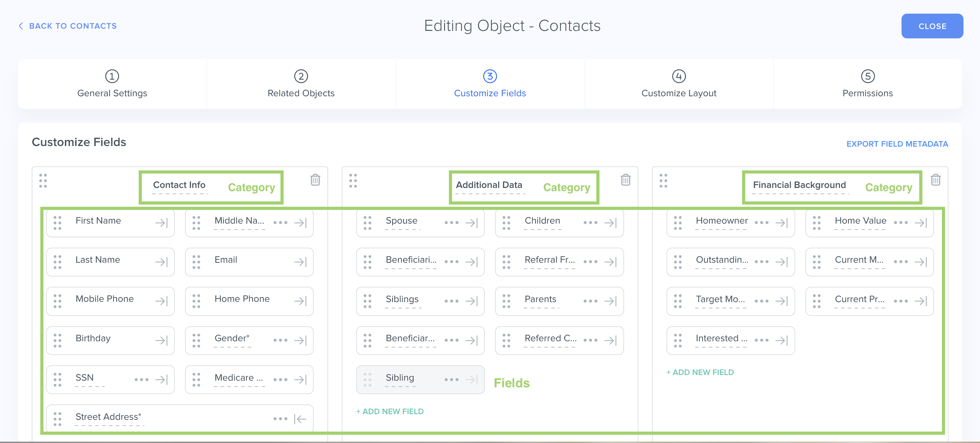The width and height of the screenshot is (980, 443).
Task: Open options menu for Gender field
Action: coord(281,340)
